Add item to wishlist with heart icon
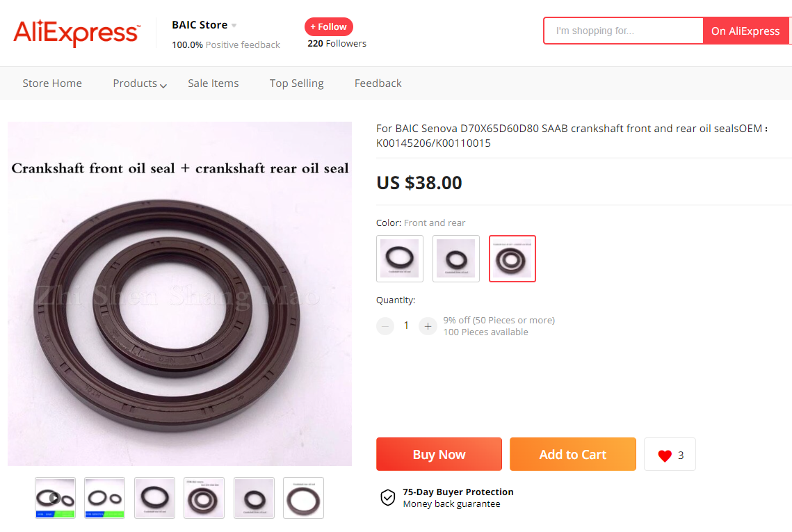The width and height of the screenshot is (792, 532). click(x=665, y=456)
